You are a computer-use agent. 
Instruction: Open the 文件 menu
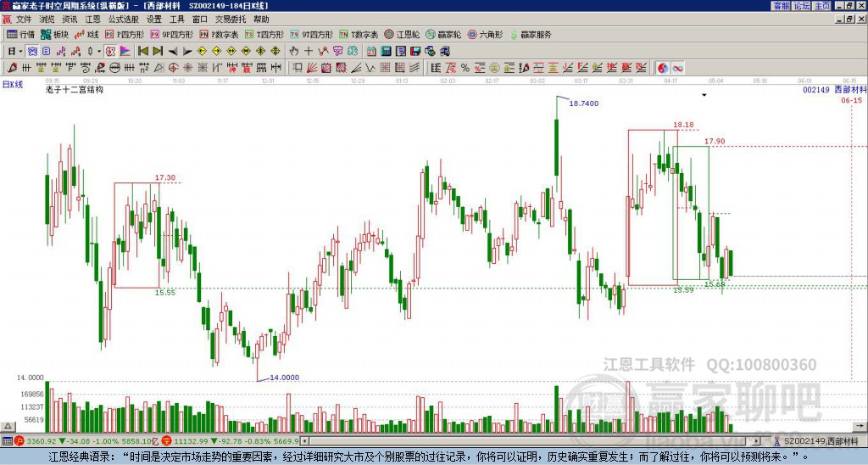tap(24, 20)
